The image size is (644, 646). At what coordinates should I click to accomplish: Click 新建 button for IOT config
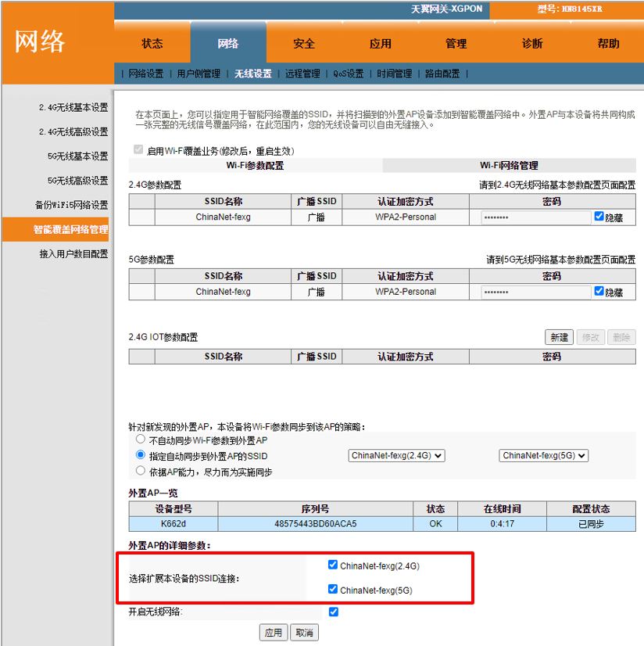(x=559, y=337)
